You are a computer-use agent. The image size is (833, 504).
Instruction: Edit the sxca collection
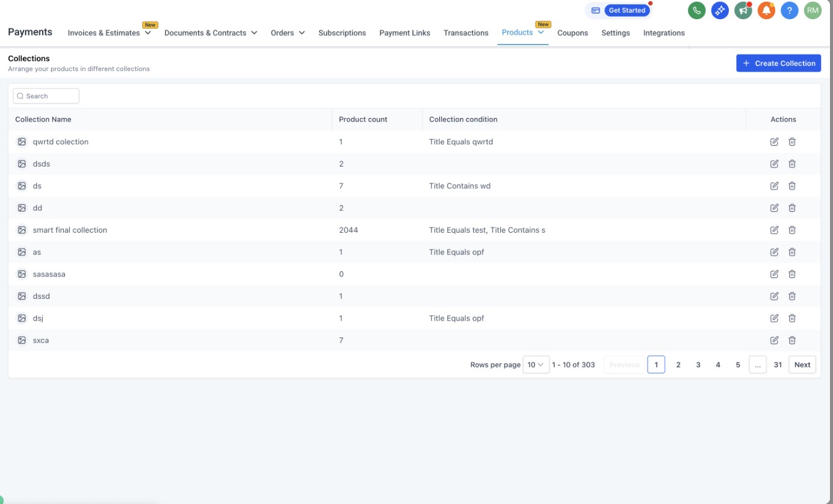tap(775, 340)
